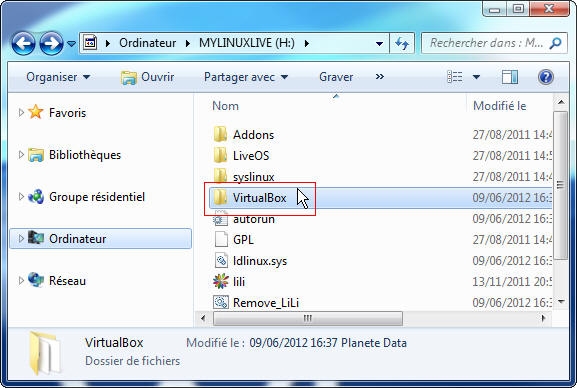Select the autorun file name
The width and height of the screenshot is (577, 388).
point(254,219)
